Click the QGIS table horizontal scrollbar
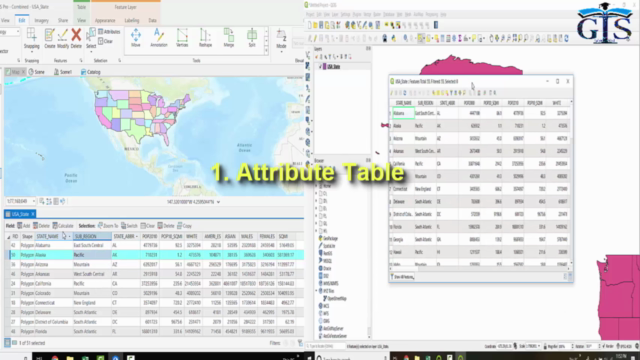Viewport: 640px width, 360px height. tap(480, 269)
